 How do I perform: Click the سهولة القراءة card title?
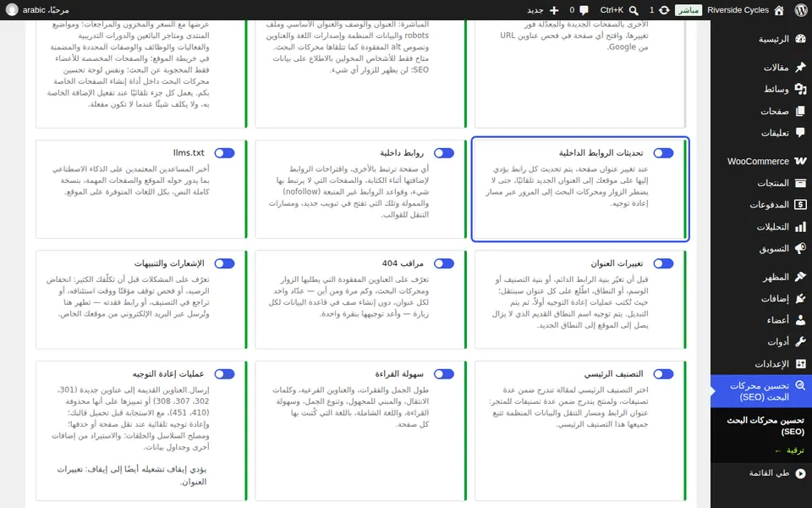point(400,373)
